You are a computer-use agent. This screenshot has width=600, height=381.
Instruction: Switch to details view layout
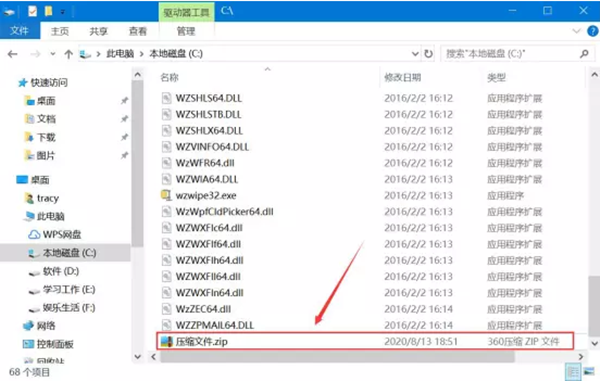(573, 371)
